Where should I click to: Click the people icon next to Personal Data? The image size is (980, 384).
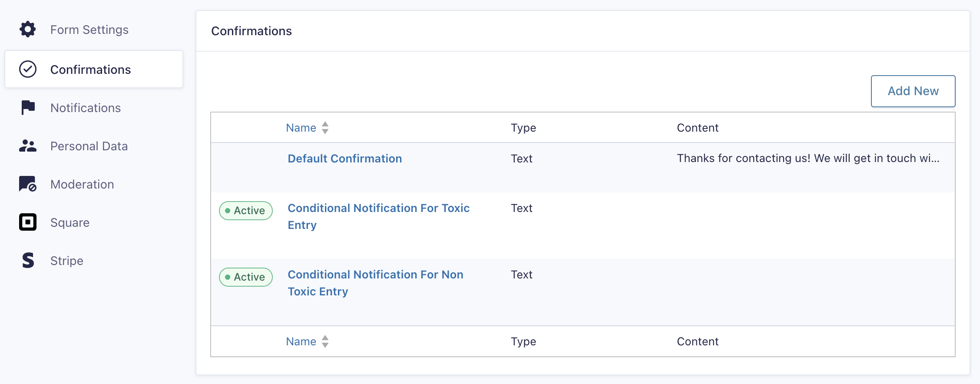(x=27, y=146)
